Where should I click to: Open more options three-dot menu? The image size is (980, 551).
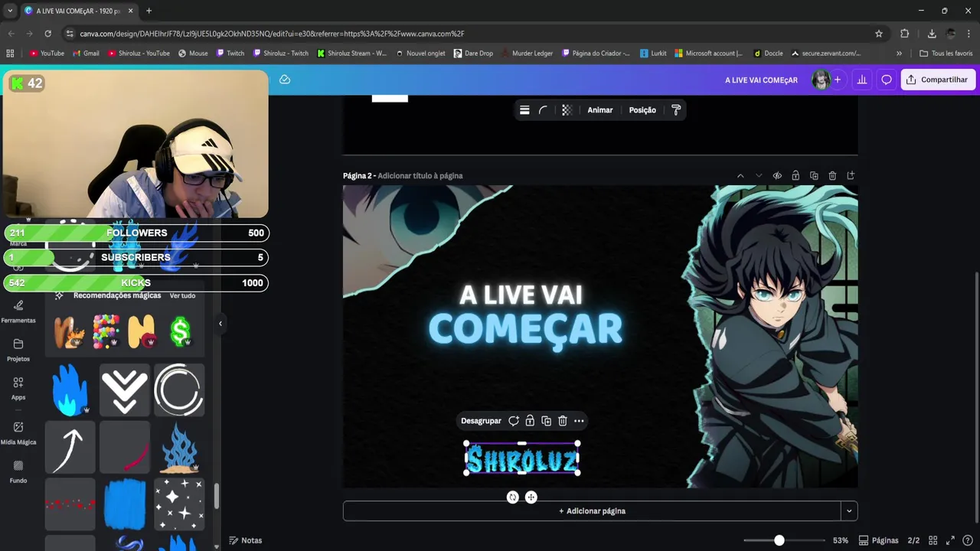[579, 421]
